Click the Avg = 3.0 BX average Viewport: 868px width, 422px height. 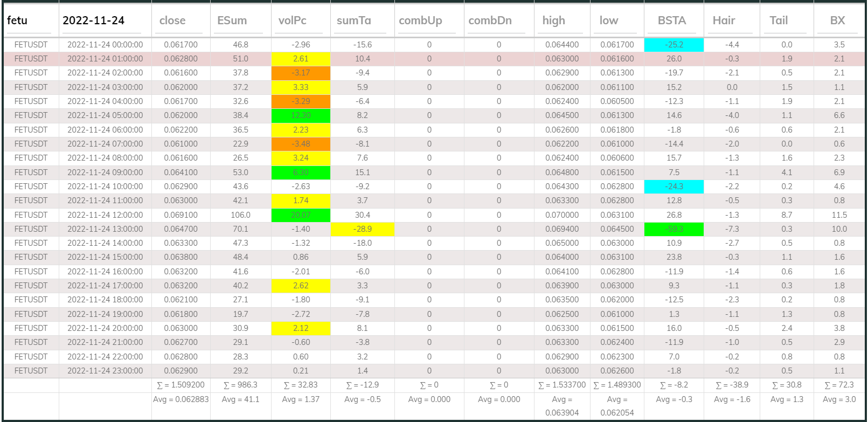tap(839, 399)
